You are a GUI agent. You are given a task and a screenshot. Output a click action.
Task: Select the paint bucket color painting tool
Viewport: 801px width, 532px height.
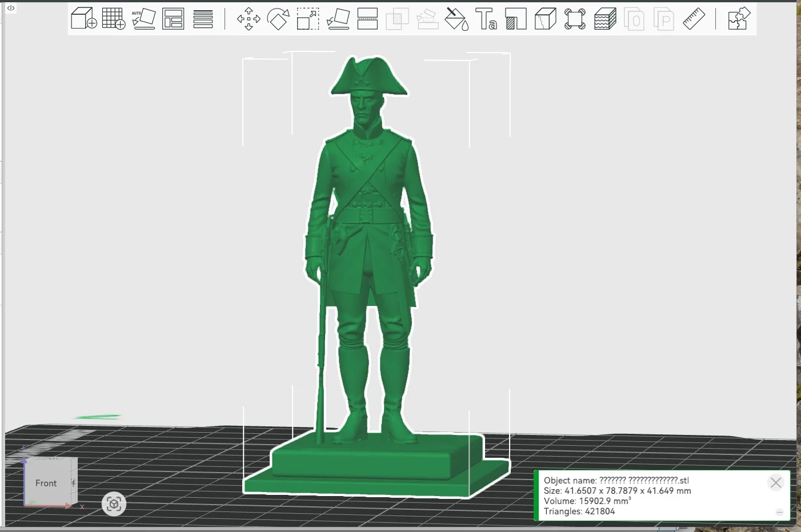pyautogui.click(x=456, y=19)
